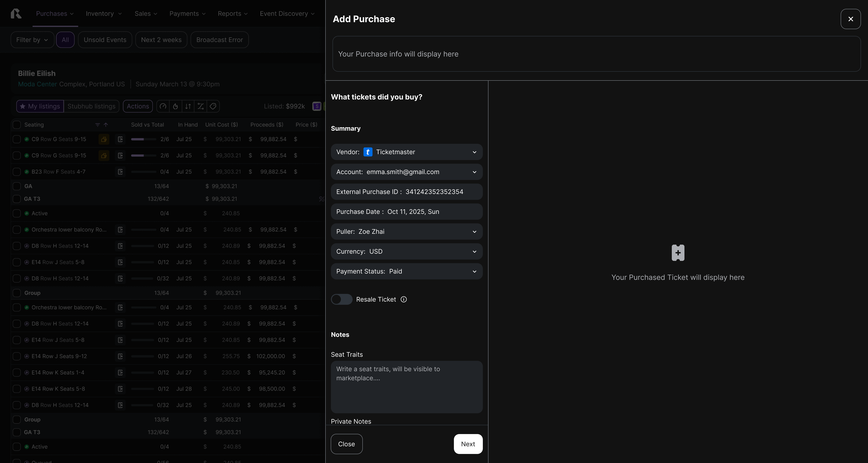Open the Inventory menu in top navigation

(x=104, y=14)
